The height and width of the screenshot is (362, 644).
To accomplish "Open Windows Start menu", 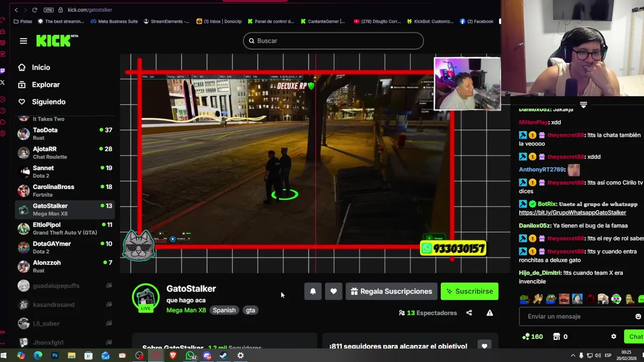I will click(4, 355).
